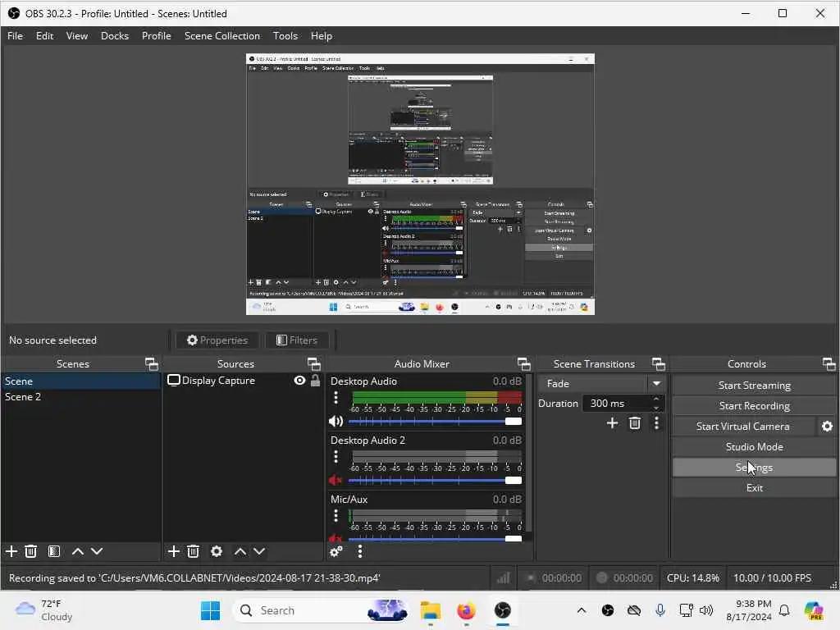Add a new scene with plus icon
This screenshot has height=630, width=840.
point(11,550)
